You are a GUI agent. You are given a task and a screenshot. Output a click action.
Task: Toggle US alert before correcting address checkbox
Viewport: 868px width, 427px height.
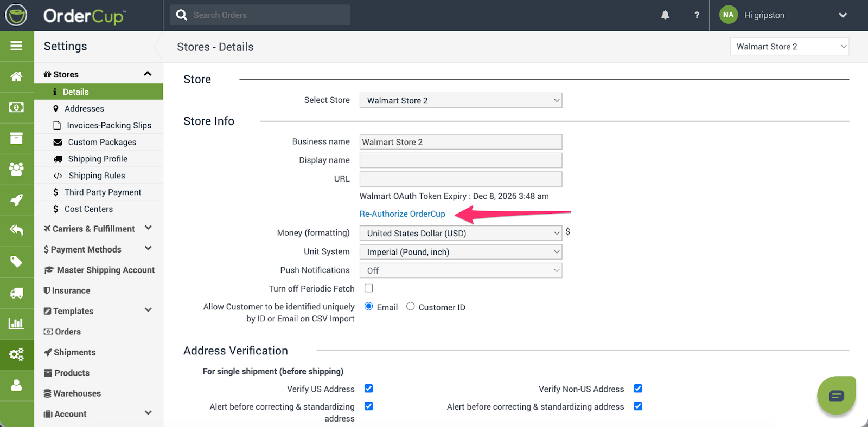coord(369,406)
